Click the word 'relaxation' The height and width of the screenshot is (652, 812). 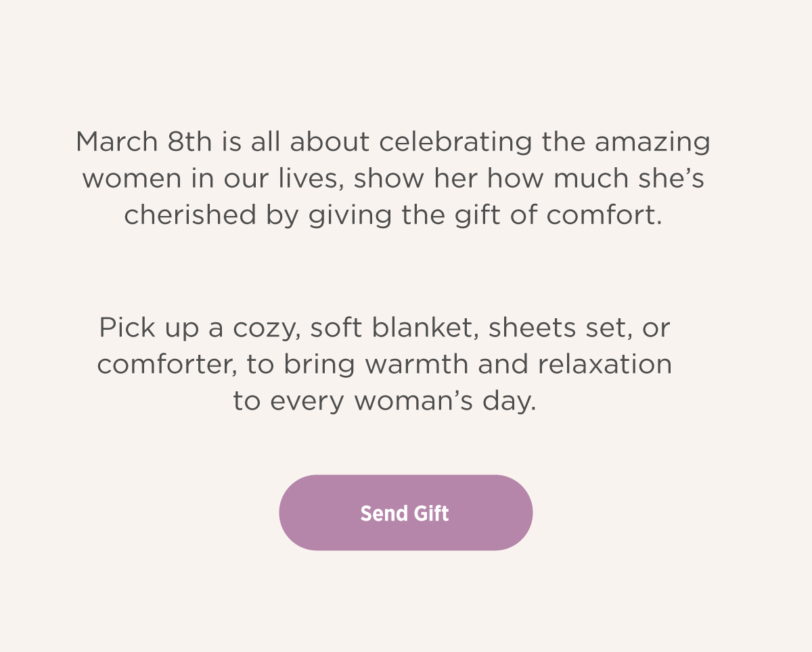(605, 365)
